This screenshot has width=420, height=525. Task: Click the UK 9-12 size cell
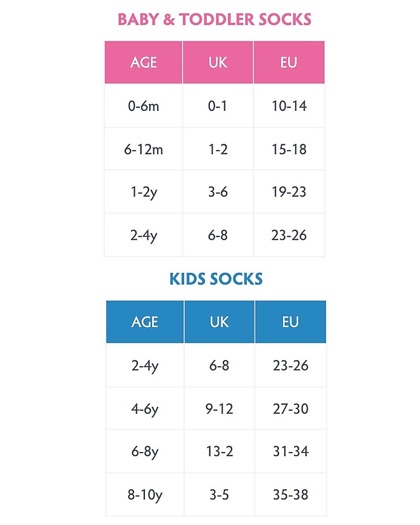pyautogui.click(x=219, y=408)
